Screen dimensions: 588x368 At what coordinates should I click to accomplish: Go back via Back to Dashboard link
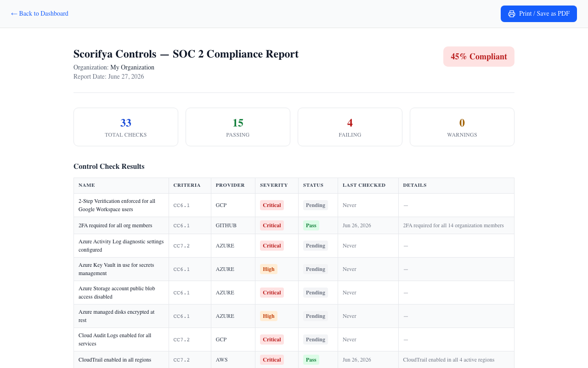tap(40, 14)
